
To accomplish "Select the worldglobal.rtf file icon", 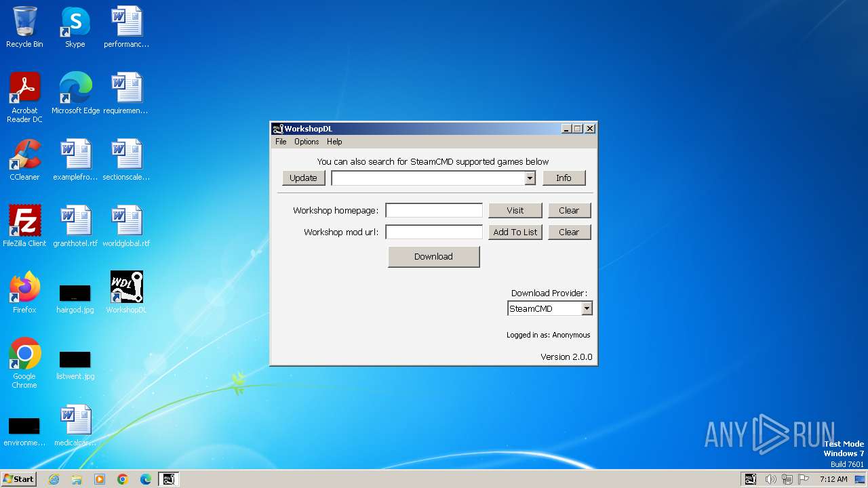I will [x=126, y=226].
